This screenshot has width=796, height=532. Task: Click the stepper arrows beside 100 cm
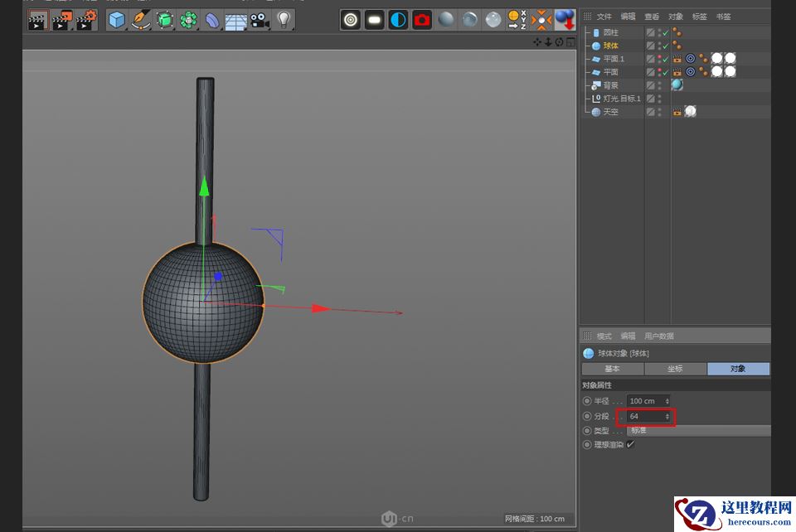[667, 401]
